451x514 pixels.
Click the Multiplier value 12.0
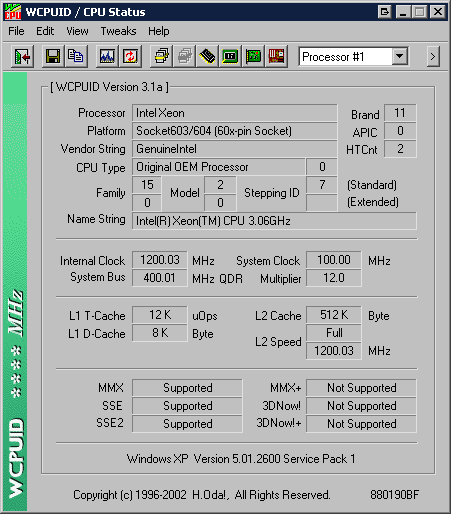click(334, 278)
